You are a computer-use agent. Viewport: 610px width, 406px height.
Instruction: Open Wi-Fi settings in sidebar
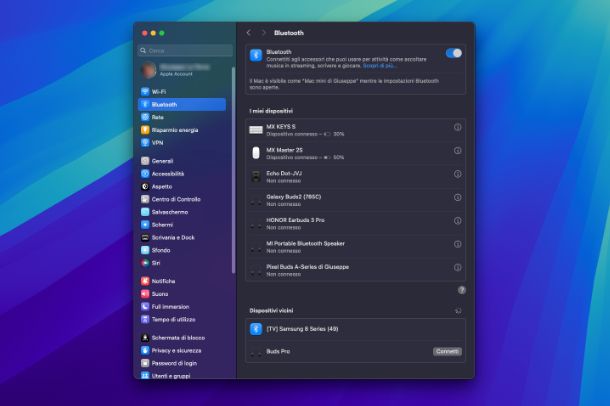[x=182, y=92]
